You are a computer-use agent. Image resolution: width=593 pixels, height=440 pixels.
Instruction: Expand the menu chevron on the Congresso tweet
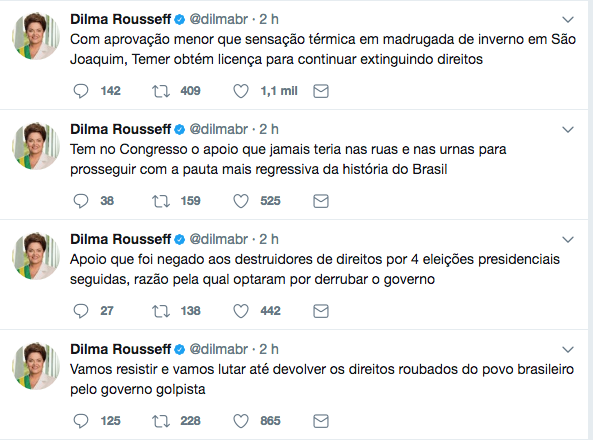coord(568,130)
